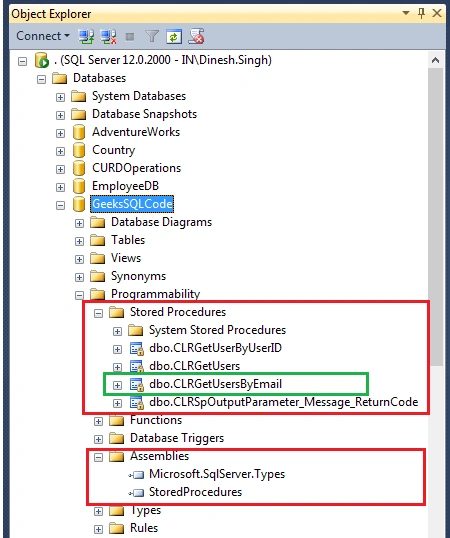450x538 pixels.
Task: Collapse the Assemblies folder
Action: pyautogui.click(x=98, y=457)
